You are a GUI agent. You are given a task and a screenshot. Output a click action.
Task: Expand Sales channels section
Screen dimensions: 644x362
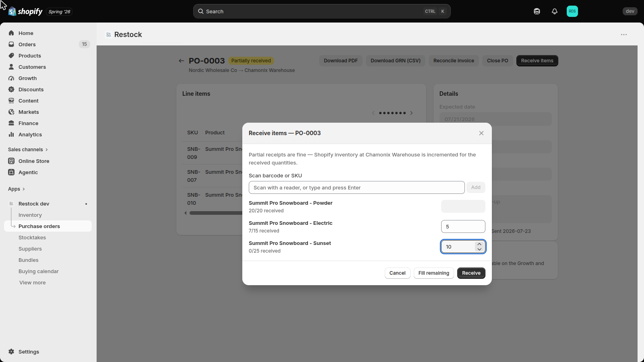pyautogui.click(x=28, y=149)
